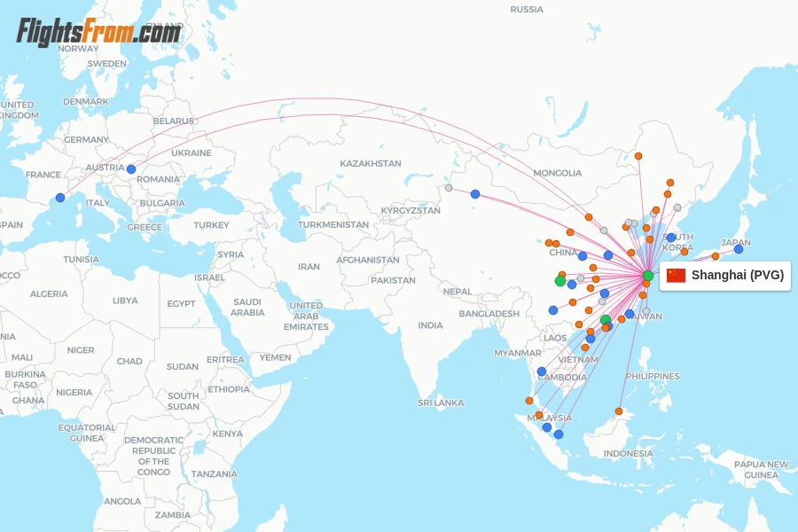
Task: Open the Shanghai (PVG) label
Action: tap(725, 276)
